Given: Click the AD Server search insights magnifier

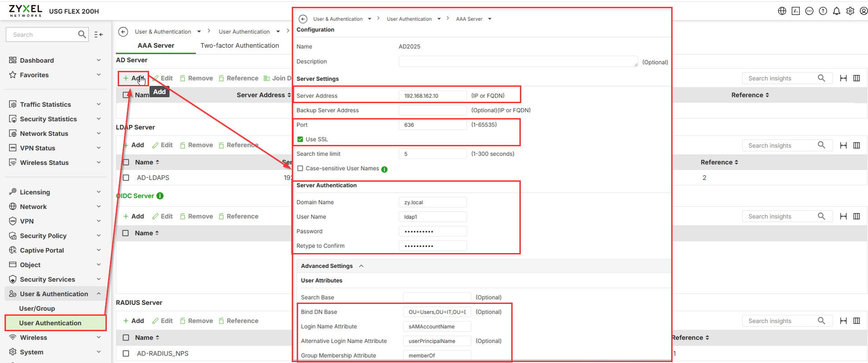Looking at the screenshot, I should point(822,78).
